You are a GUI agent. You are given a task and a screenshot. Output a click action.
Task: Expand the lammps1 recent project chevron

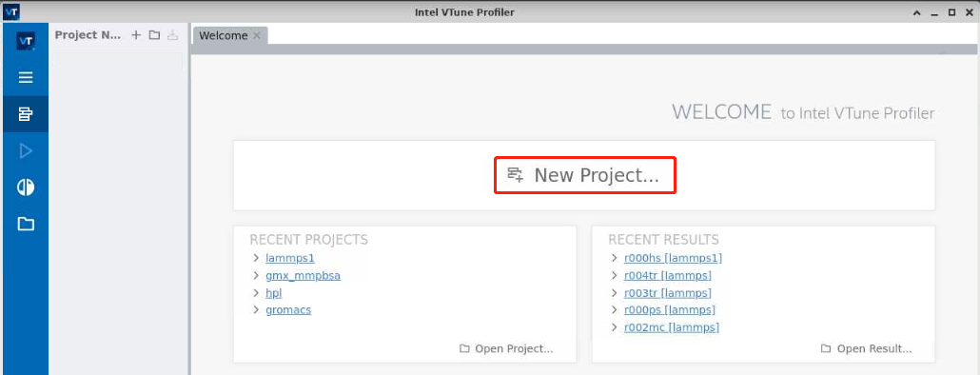tap(256, 258)
